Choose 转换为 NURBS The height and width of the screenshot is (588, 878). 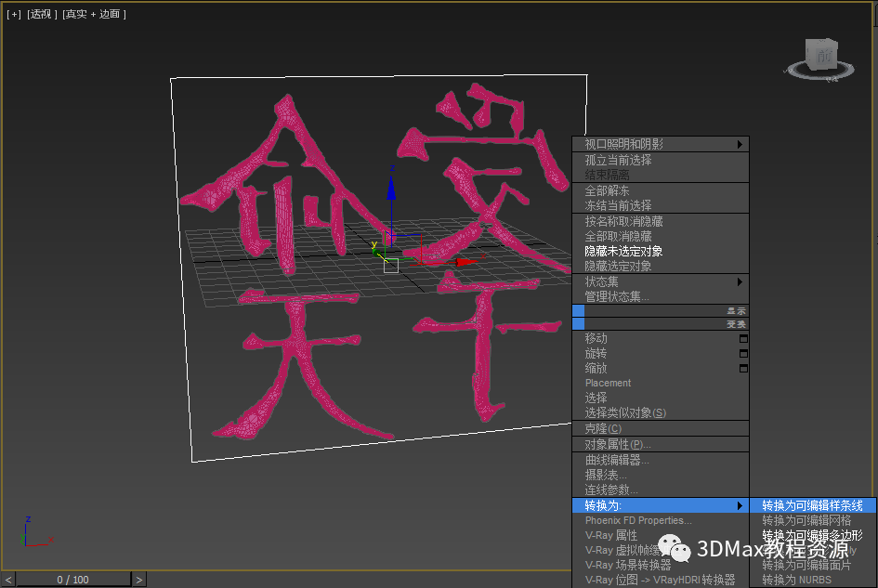tap(797, 581)
